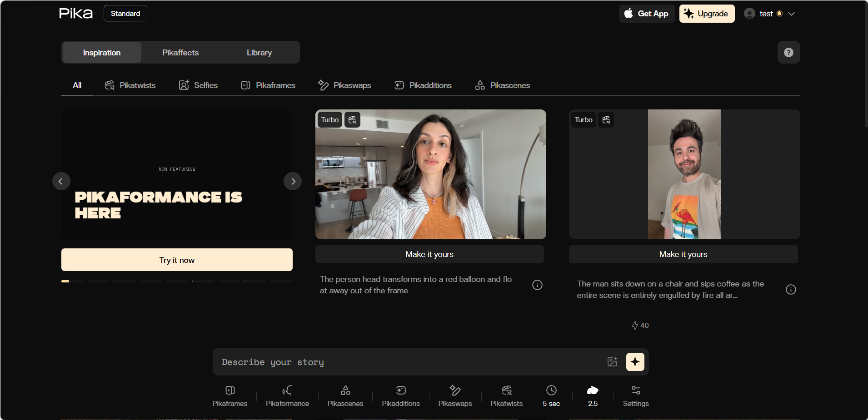Image resolution: width=868 pixels, height=420 pixels.
Task: Open the 5 sec duration selector
Action: pos(551,395)
